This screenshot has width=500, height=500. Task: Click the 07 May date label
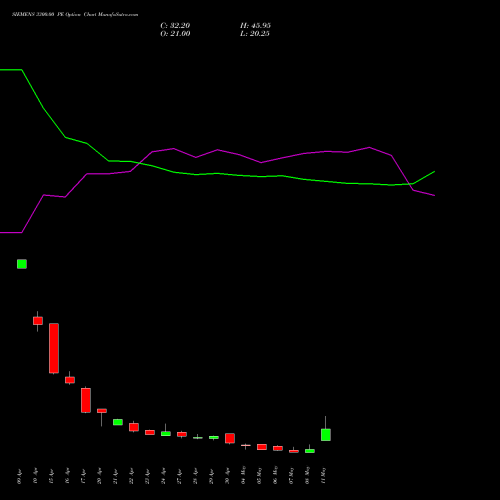291,475
